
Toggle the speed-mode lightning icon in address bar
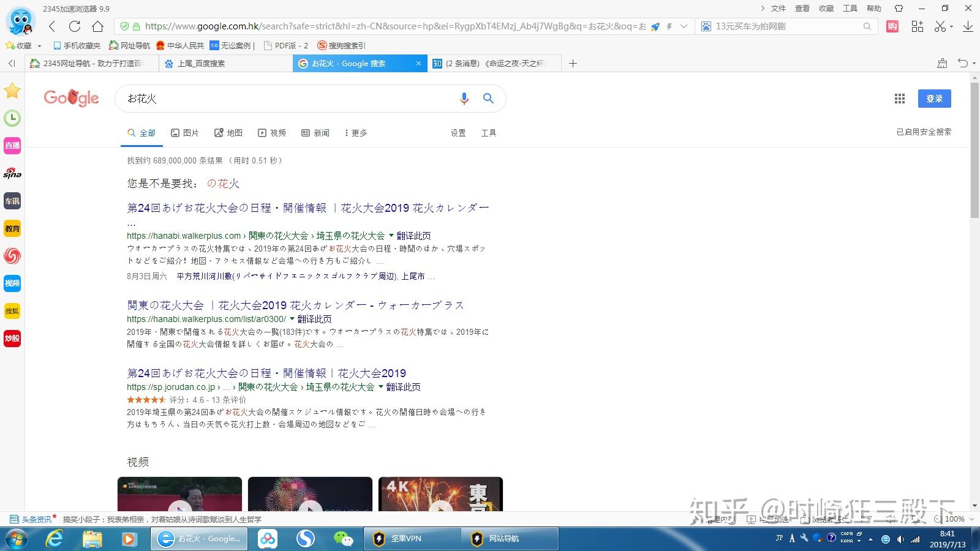tap(669, 26)
